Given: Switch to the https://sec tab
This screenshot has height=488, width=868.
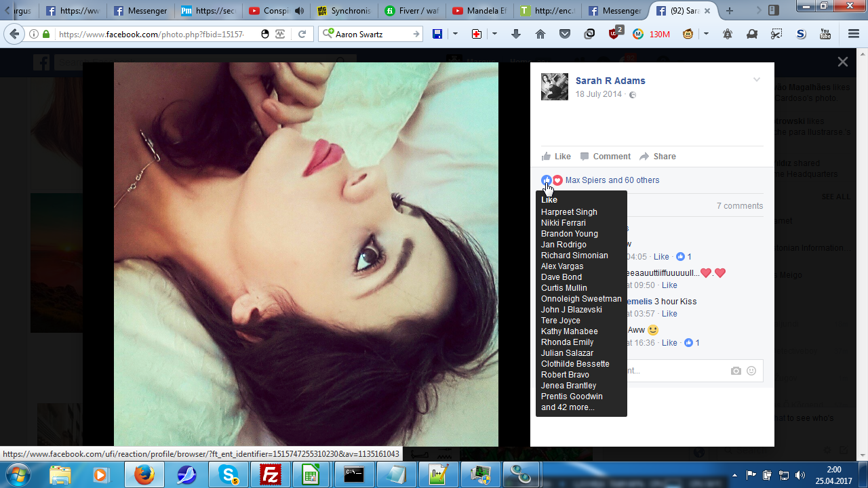Looking at the screenshot, I should 209,11.
